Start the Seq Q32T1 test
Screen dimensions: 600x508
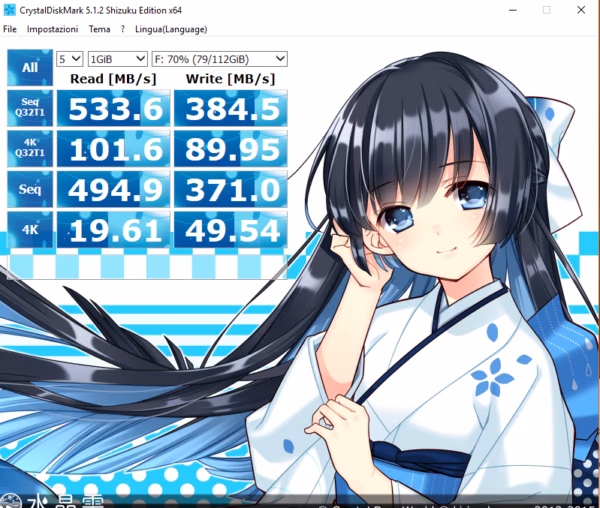pos(30,108)
